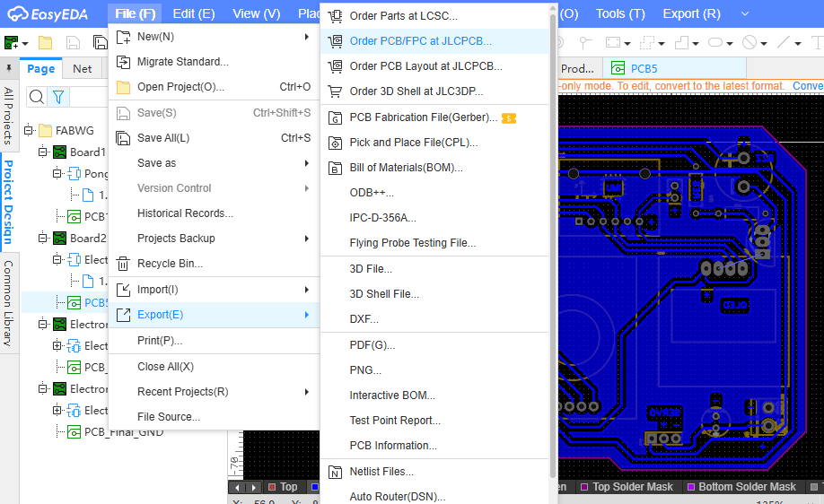Choose 3D Shell File... option

(434, 294)
